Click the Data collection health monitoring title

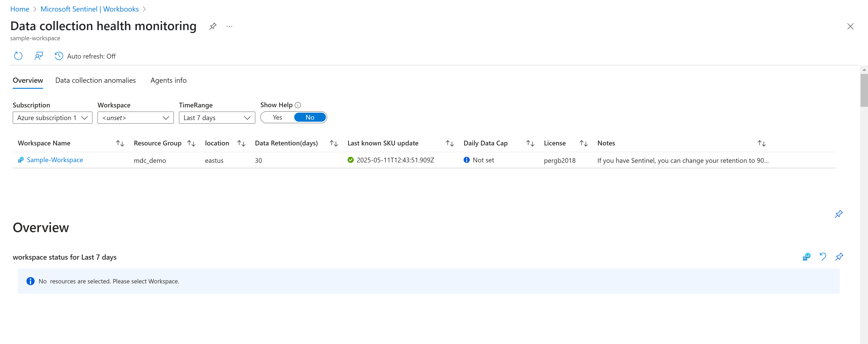(x=103, y=26)
